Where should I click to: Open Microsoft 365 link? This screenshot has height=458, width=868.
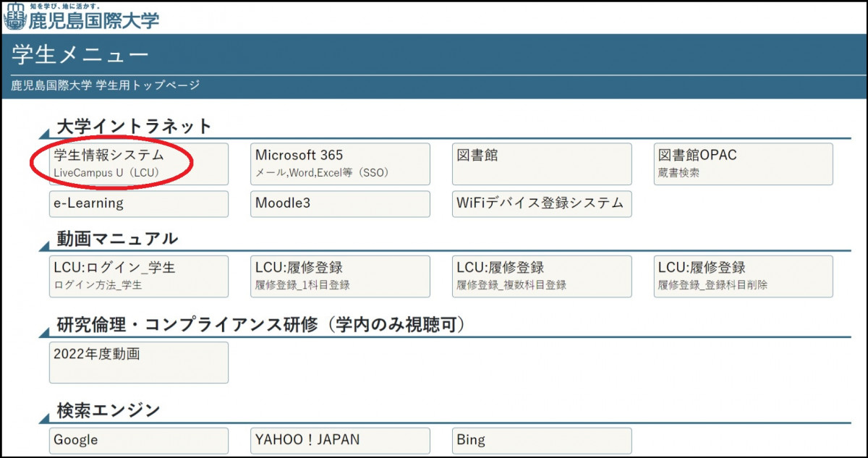[x=340, y=164]
